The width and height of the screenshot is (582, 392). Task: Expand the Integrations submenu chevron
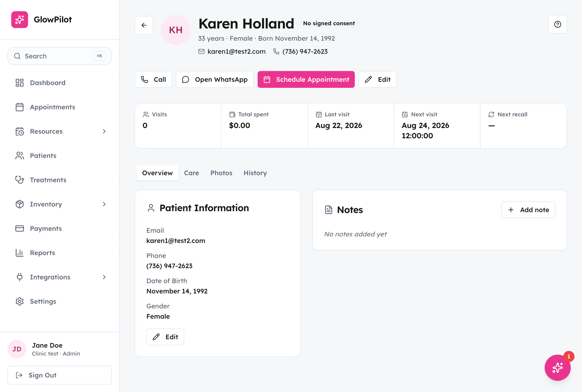pos(104,277)
